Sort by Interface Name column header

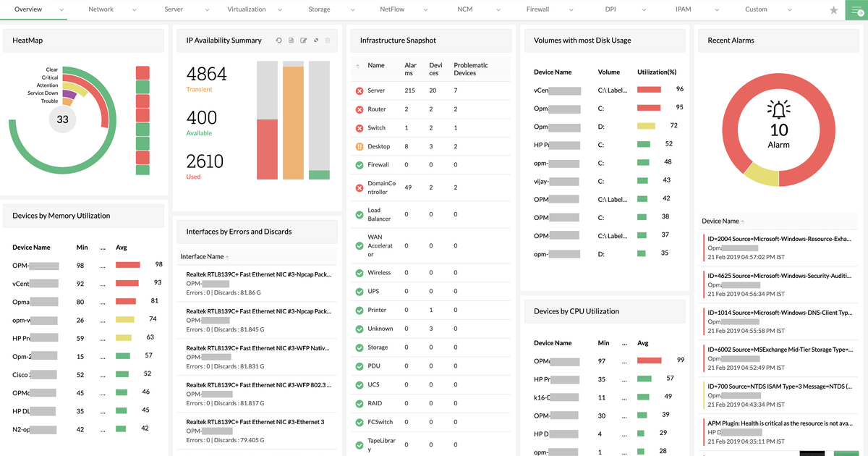(202, 257)
